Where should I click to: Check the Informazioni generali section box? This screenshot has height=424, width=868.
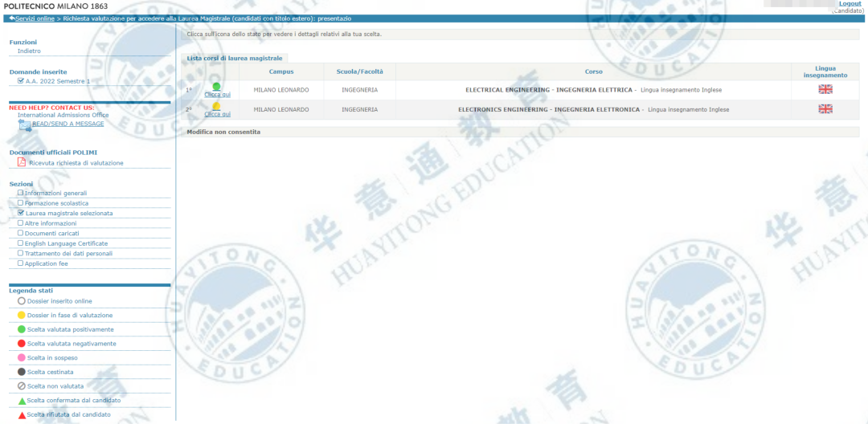(20, 193)
